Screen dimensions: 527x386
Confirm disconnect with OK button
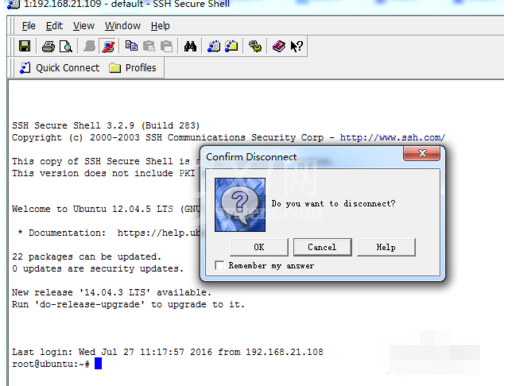[259, 247]
